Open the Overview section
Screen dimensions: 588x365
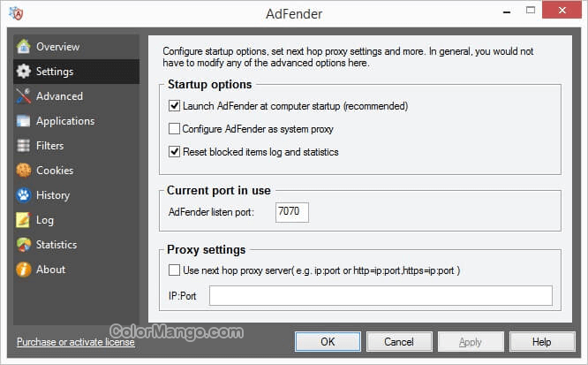(x=57, y=47)
